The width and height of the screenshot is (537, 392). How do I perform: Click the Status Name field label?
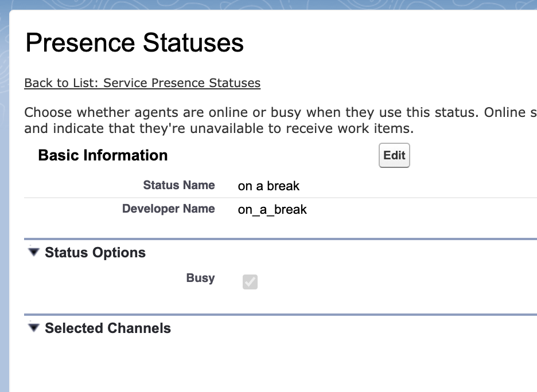click(x=179, y=185)
